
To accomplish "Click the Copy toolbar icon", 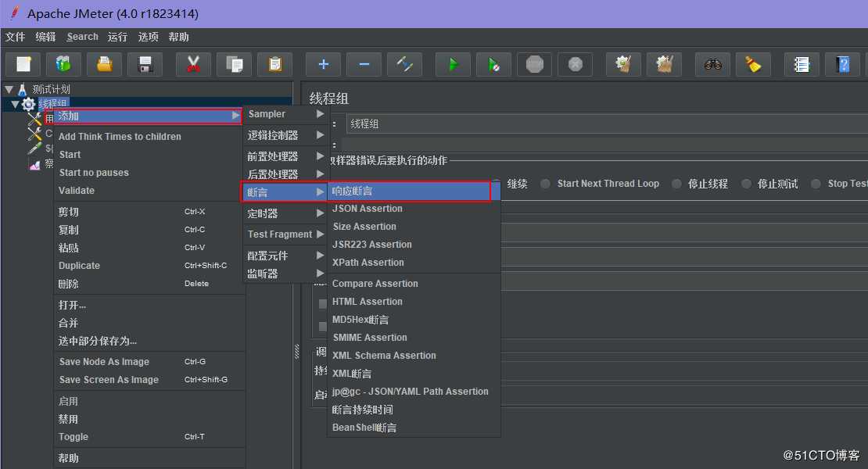I will click(234, 65).
